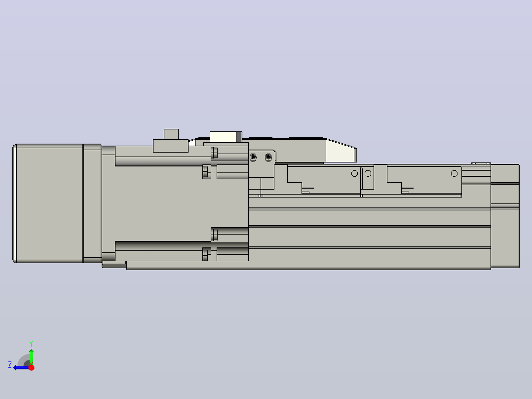Click the rightmost round hole on the sensor rail
The height and width of the screenshot is (399, 532).
(x=455, y=173)
